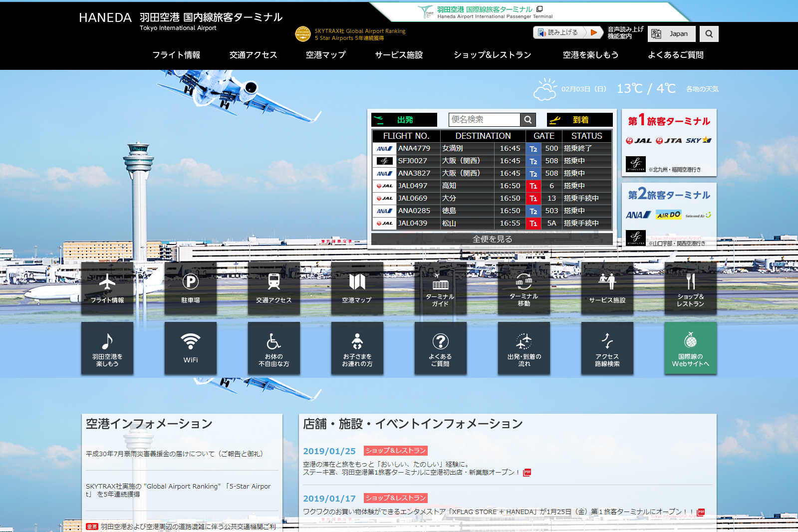The width and height of the screenshot is (798, 532).
Task: Click the flight search magnifier icon
Action: (528, 120)
